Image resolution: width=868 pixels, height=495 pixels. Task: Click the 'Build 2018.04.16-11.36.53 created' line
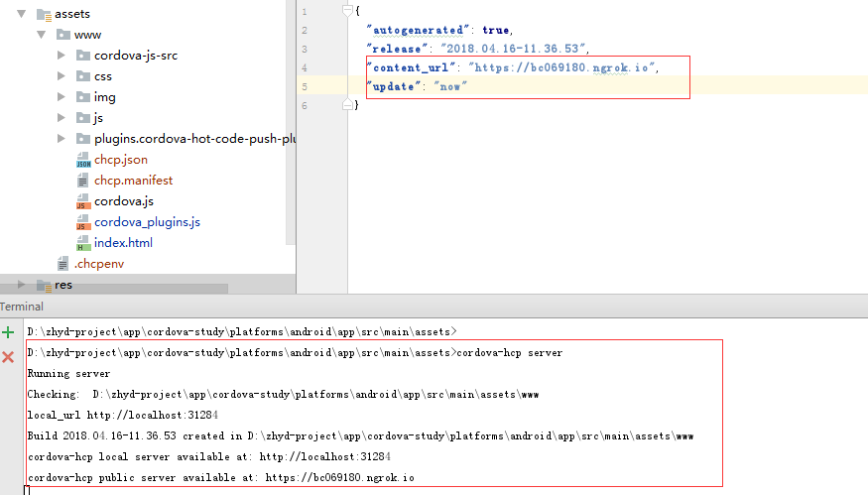pos(360,435)
